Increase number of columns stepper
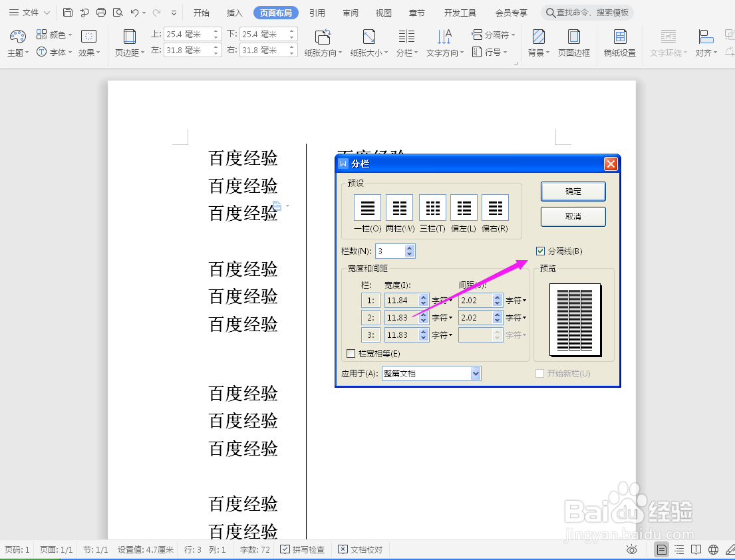 410,248
